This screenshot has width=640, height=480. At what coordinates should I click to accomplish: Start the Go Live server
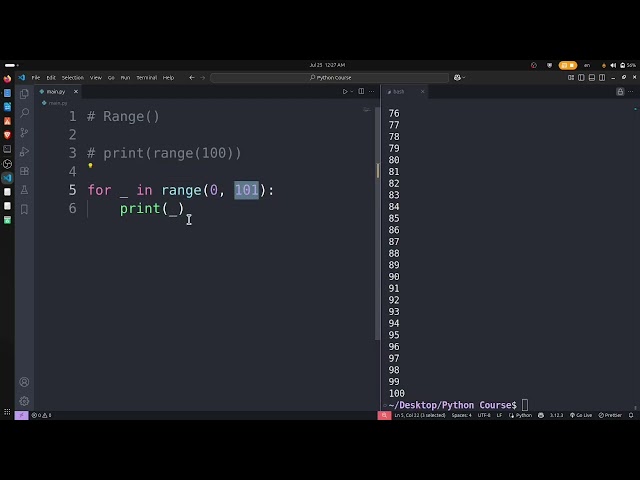point(581,415)
